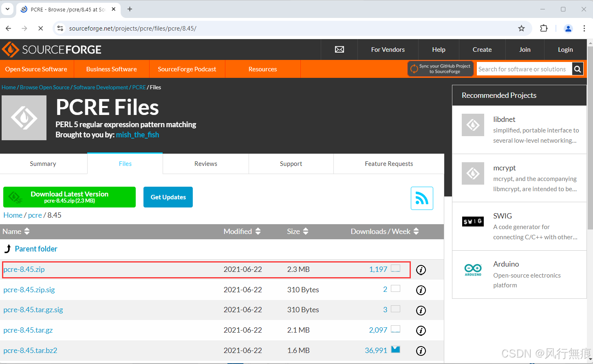The width and height of the screenshot is (593, 364).
Task: Bookmark this page with star icon
Action: [x=521, y=28]
